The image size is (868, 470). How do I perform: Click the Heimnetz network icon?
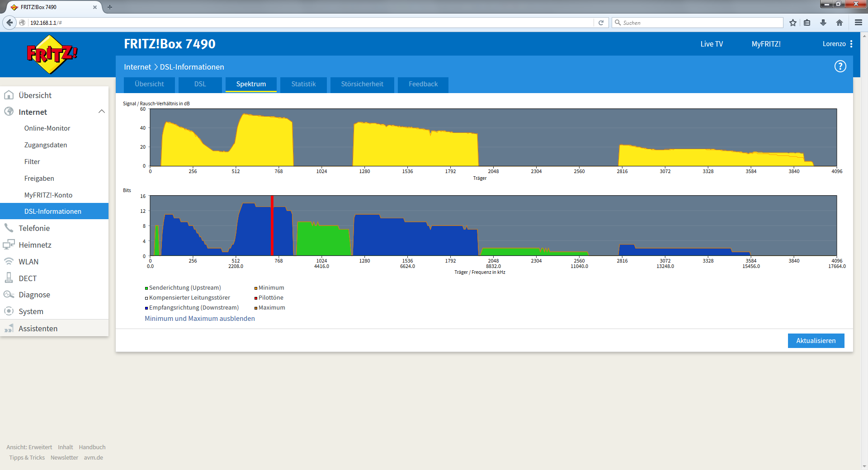[9, 244]
